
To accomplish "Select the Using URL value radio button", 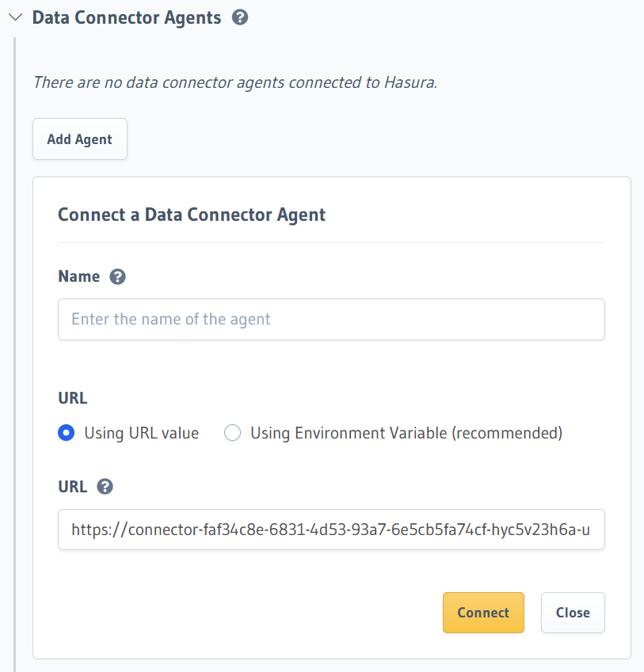I will [x=66, y=433].
